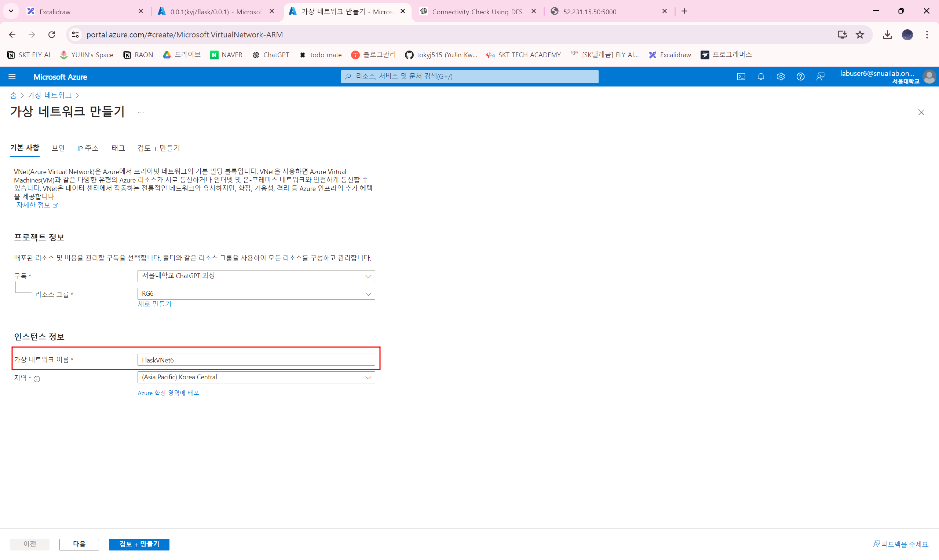Expand the 리소스 그룹 RG6 dropdown
The height and width of the screenshot is (560, 939).
point(256,294)
